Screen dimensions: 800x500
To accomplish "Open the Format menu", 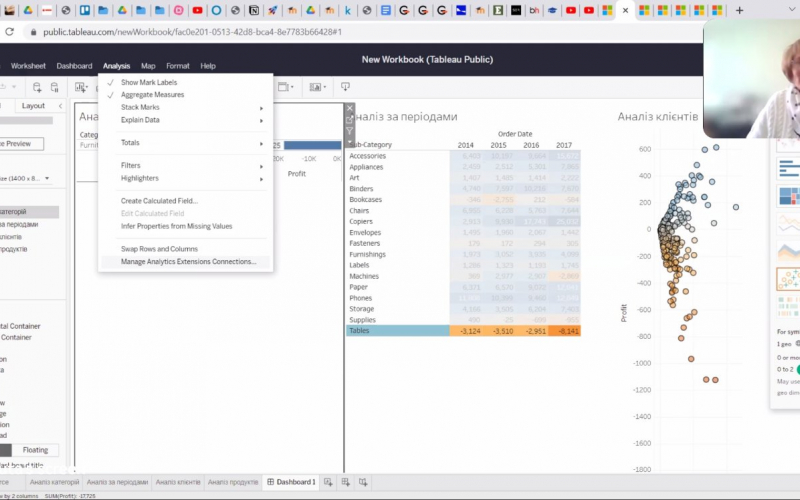I will click(x=178, y=66).
